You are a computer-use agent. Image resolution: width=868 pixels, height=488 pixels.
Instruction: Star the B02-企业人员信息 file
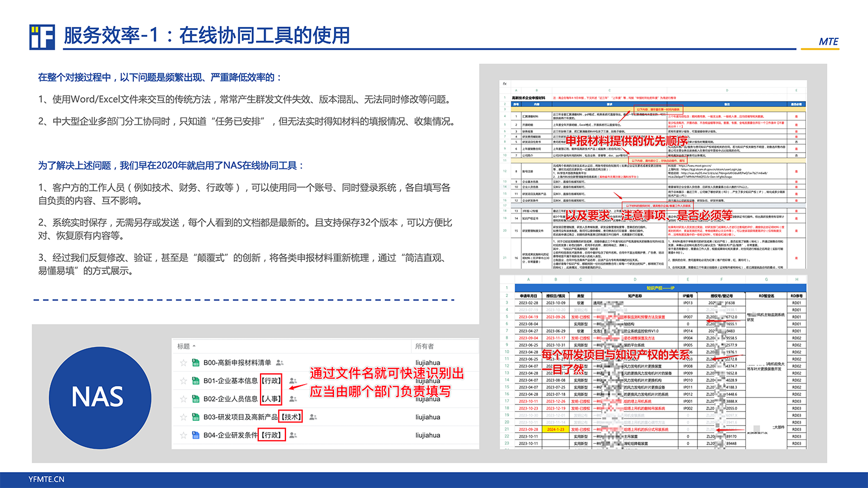pos(183,399)
